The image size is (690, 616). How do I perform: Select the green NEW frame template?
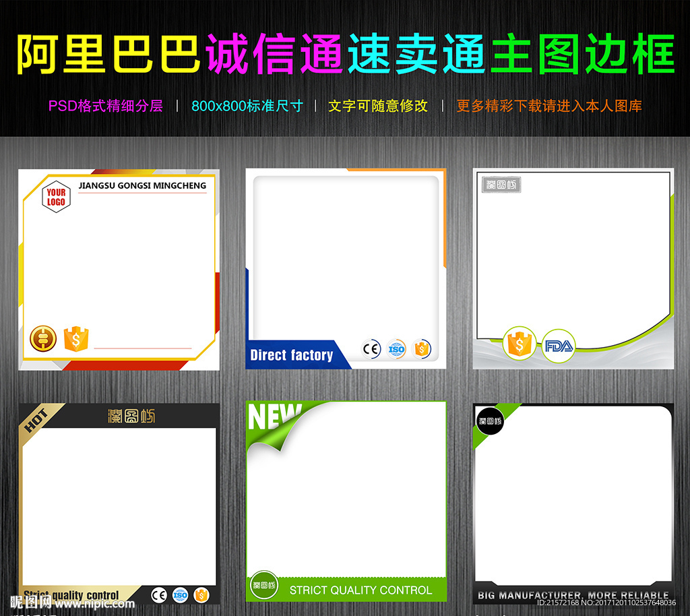point(346,501)
